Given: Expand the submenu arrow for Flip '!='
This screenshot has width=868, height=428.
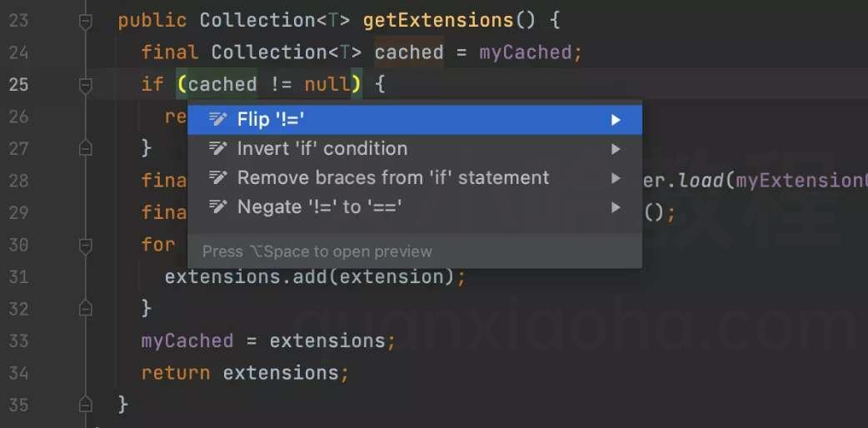Looking at the screenshot, I should pos(616,120).
